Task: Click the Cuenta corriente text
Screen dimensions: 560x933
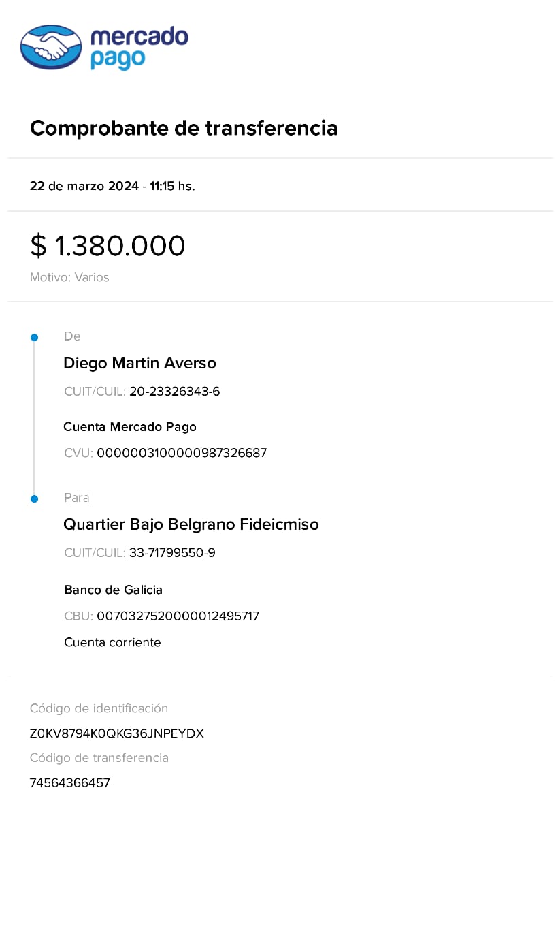Action: pos(112,642)
